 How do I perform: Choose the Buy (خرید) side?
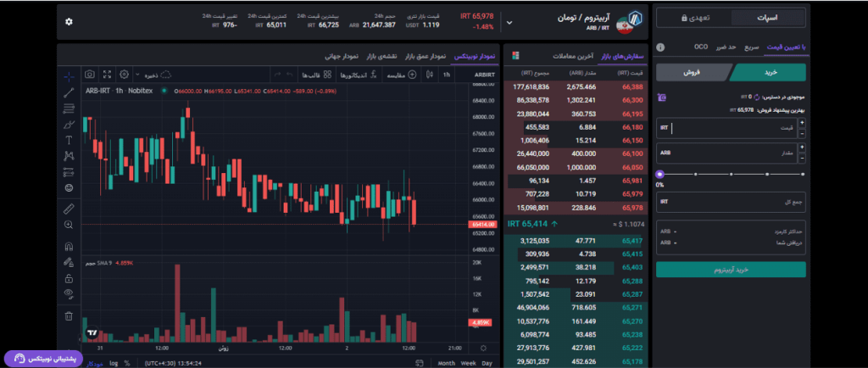(x=769, y=72)
